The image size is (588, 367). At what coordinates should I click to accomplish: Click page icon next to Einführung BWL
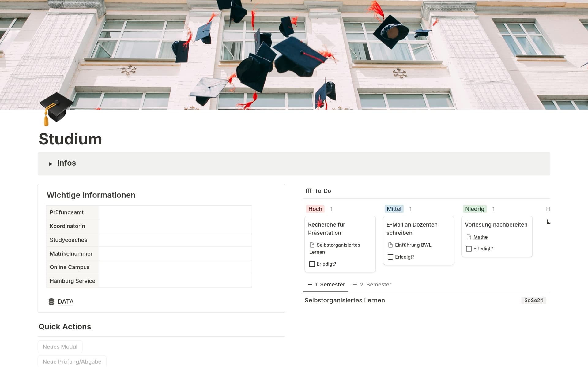coord(390,245)
